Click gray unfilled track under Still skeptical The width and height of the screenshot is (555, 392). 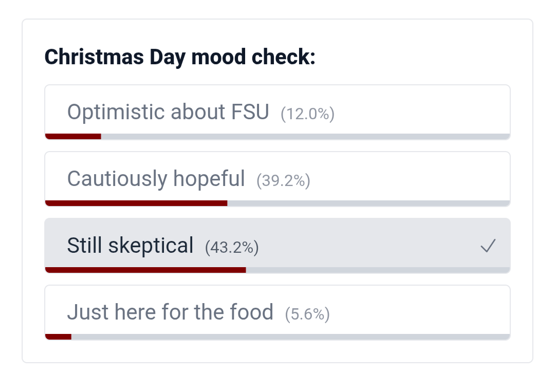(x=378, y=270)
